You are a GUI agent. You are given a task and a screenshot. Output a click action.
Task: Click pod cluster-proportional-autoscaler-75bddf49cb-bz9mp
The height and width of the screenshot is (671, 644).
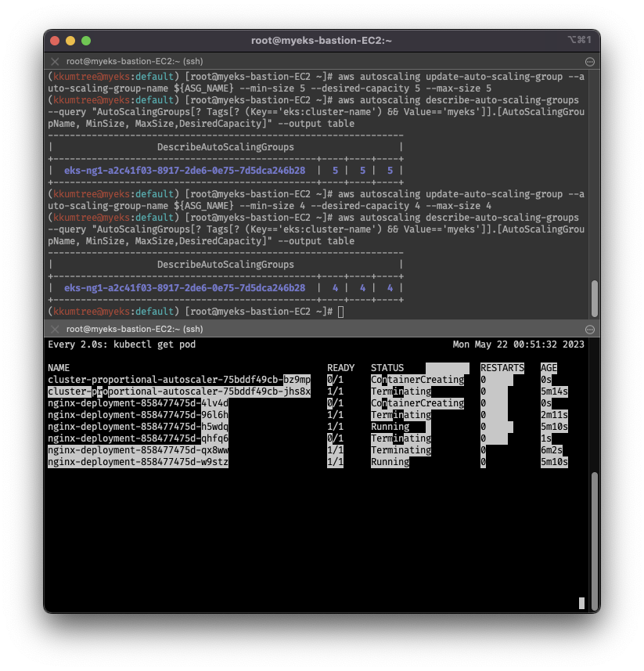click(x=179, y=380)
